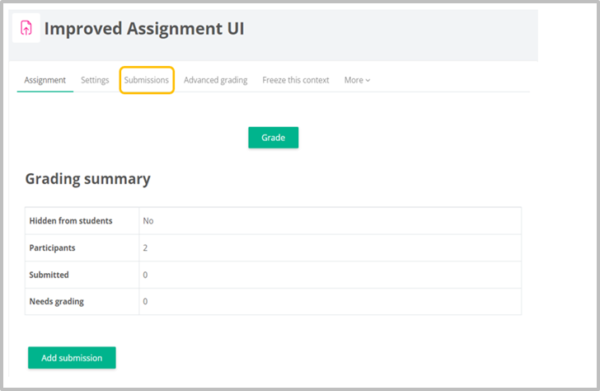Click the Submitted row label
The image size is (600, 391).
(x=49, y=275)
